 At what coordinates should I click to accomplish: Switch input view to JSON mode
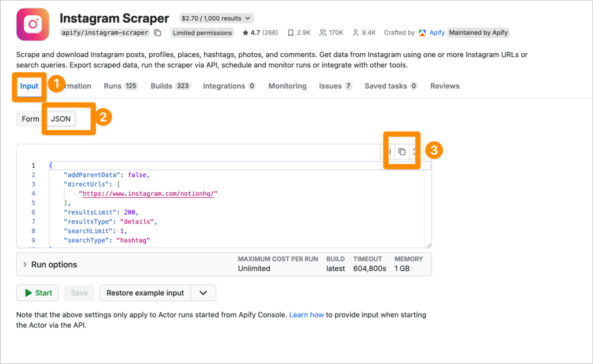[61, 119]
